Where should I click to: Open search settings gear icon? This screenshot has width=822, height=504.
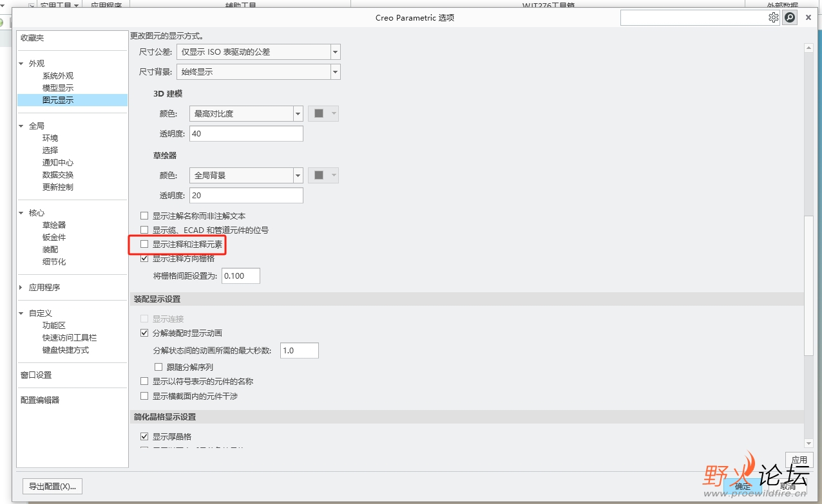pyautogui.click(x=773, y=17)
